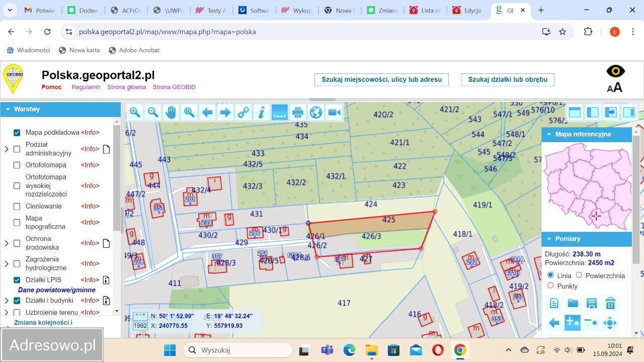The image size is (644, 362).
Task: Click Szukaj miejscowości, ulicy lub adresu
Action: tap(381, 79)
